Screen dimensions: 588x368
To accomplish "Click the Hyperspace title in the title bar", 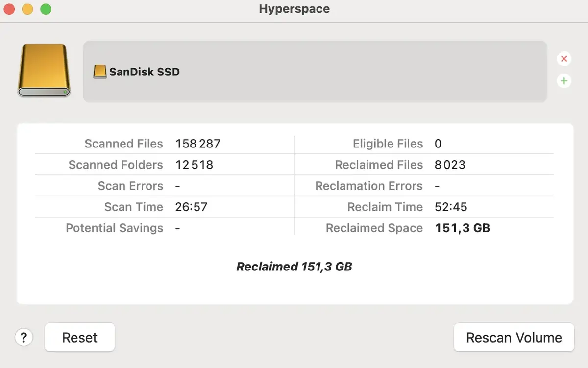I will point(294,9).
